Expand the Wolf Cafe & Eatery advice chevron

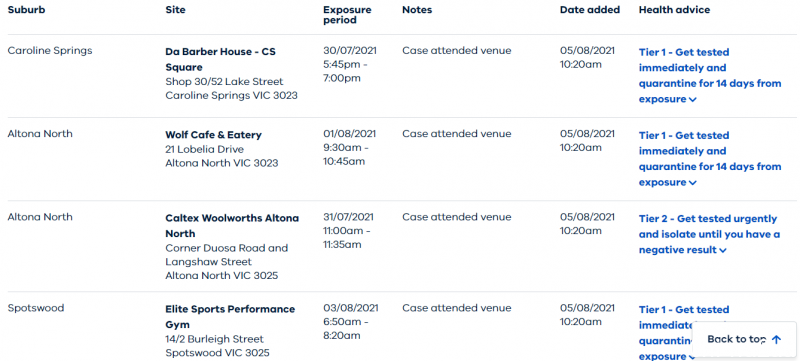point(692,183)
